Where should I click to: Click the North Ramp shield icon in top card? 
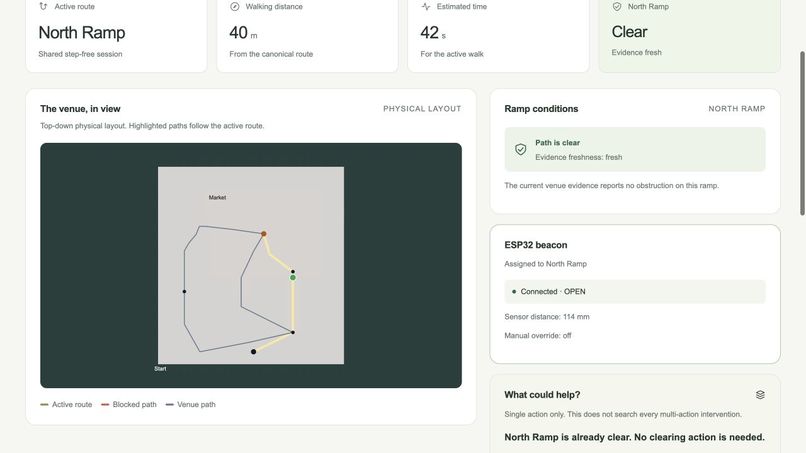click(617, 6)
